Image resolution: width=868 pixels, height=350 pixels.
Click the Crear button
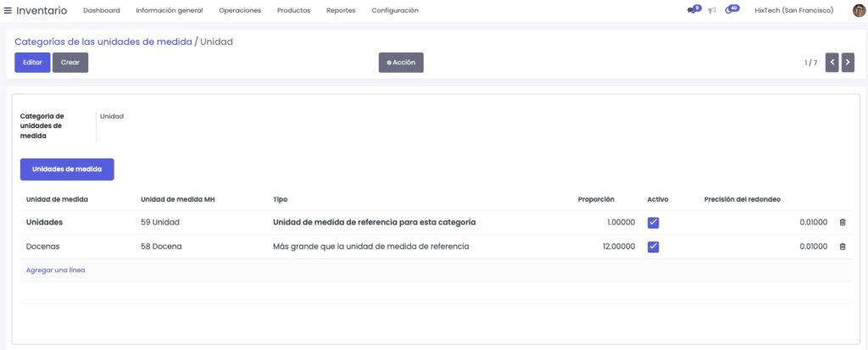[70, 63]
